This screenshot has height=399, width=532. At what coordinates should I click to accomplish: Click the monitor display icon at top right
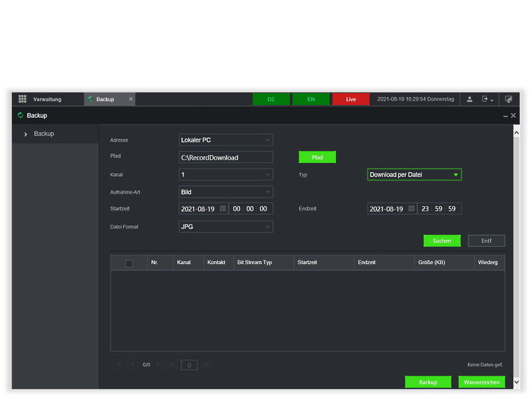(x=509, y=99)
